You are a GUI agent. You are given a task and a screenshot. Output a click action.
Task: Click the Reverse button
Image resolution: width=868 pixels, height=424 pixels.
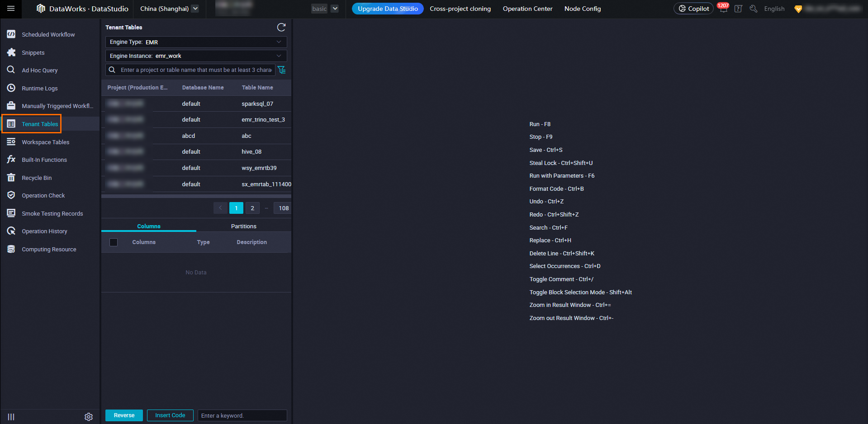124,415
